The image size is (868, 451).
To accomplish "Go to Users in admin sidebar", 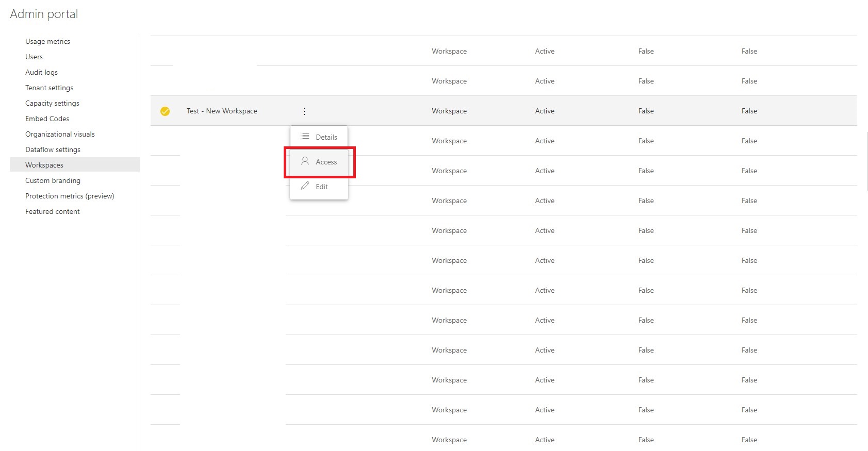I will (x=34, y=57).
